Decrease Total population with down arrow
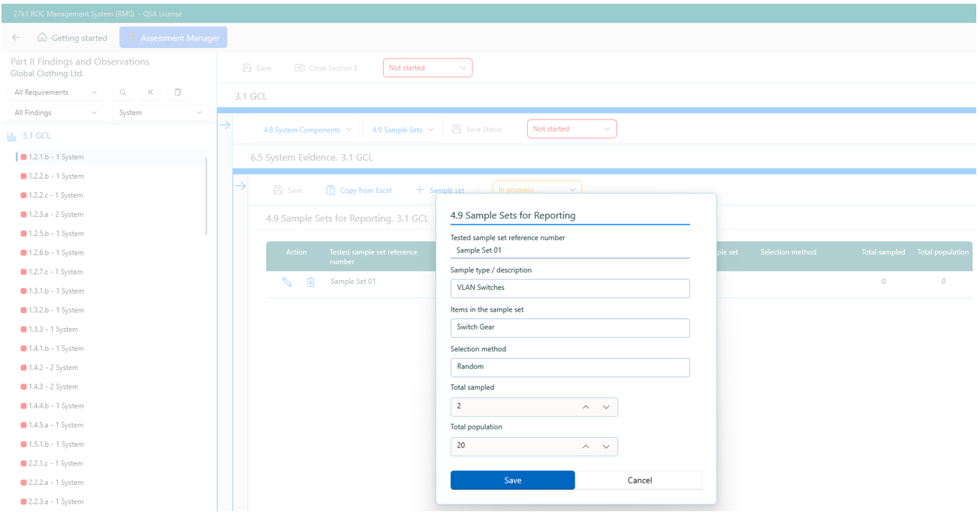 (x=606, y=447)
